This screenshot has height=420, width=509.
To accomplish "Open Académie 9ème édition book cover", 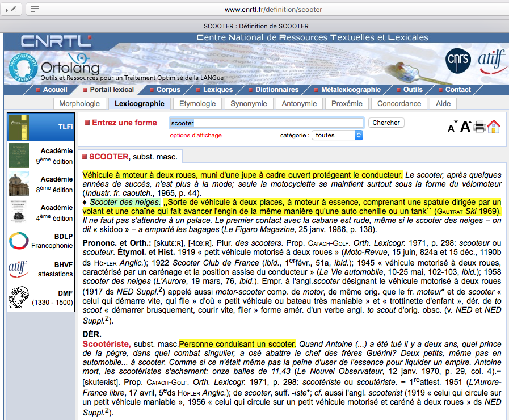I will [19, 156].
